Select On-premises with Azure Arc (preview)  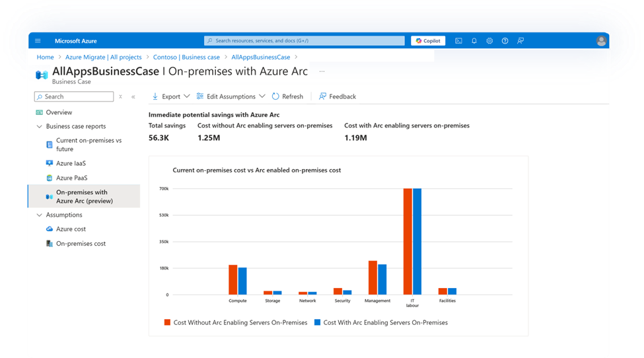point(84,196)
